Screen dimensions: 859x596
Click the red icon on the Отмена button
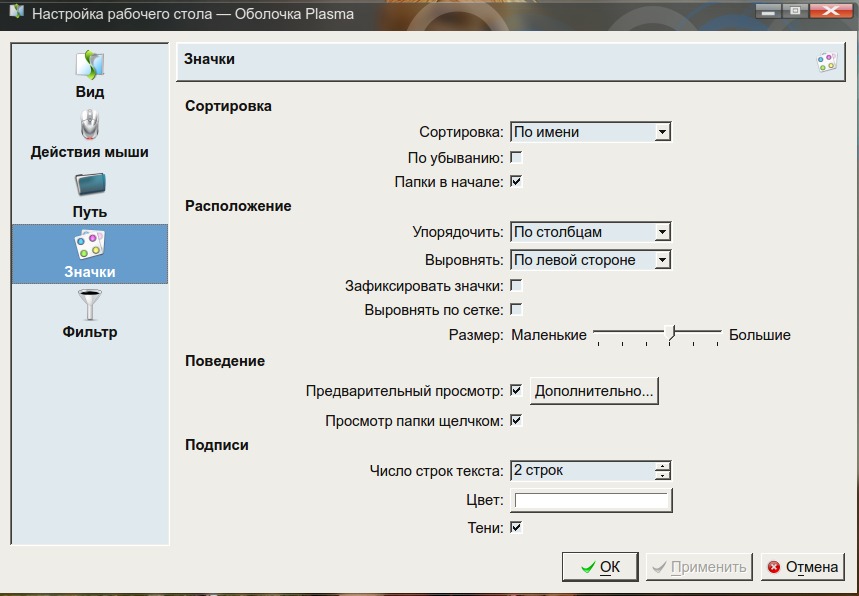774,567
